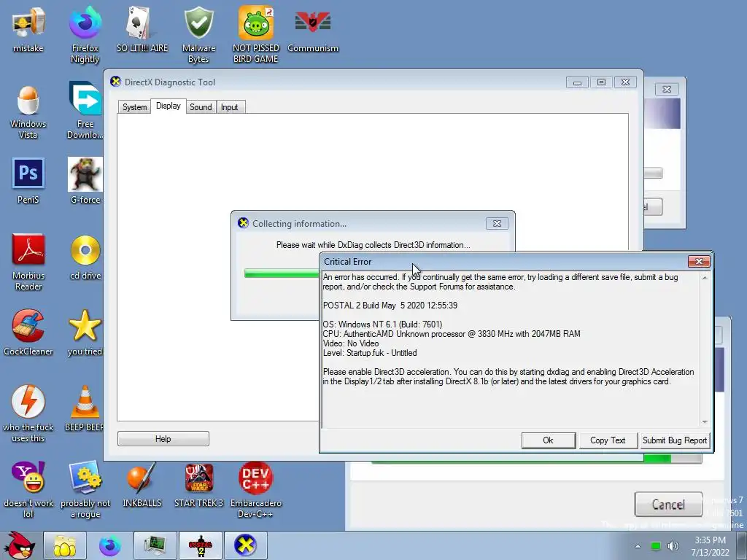Switch to the Sound tab
This screenshot has width=747, height=560.
coord(201,107)
